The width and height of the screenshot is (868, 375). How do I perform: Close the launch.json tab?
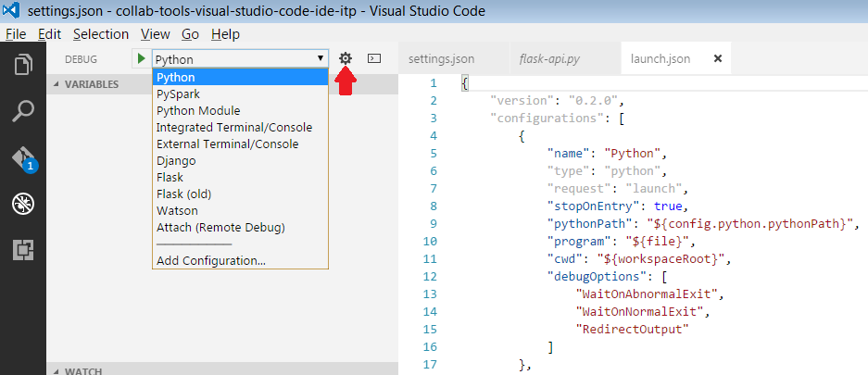[718, 58]
